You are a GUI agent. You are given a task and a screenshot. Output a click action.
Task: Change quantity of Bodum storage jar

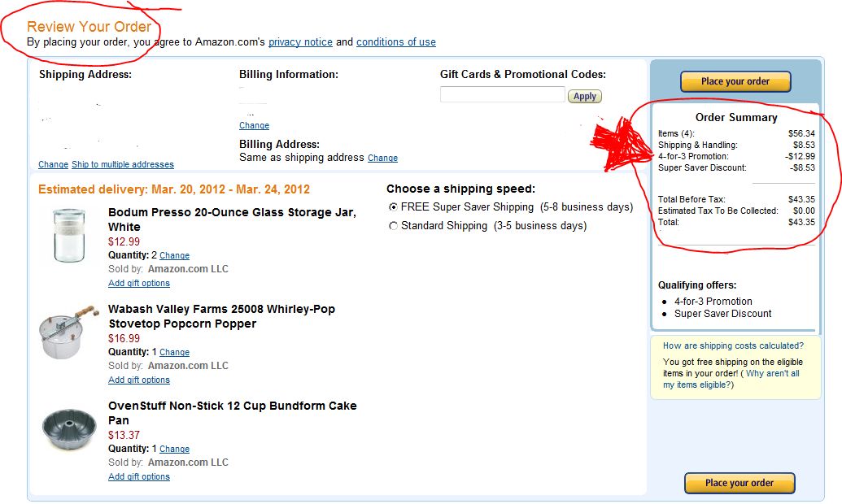click(174, 256)
